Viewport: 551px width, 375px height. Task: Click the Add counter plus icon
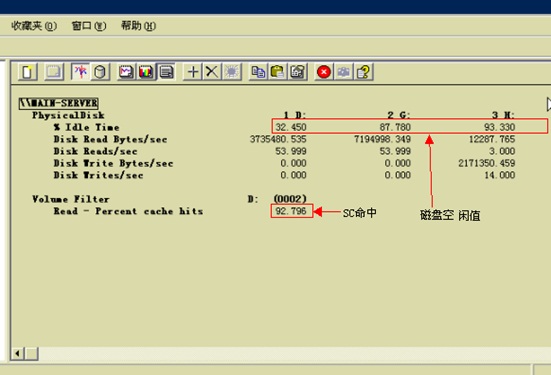point(193,72)
